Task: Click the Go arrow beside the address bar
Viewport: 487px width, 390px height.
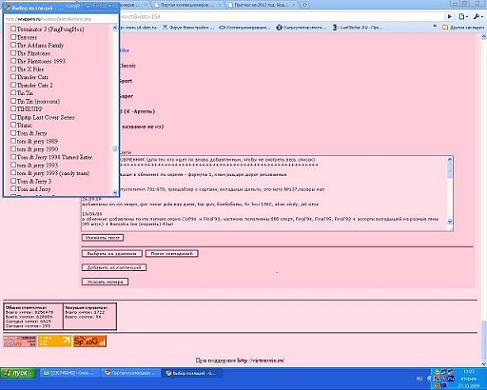Action: (450, 16)
